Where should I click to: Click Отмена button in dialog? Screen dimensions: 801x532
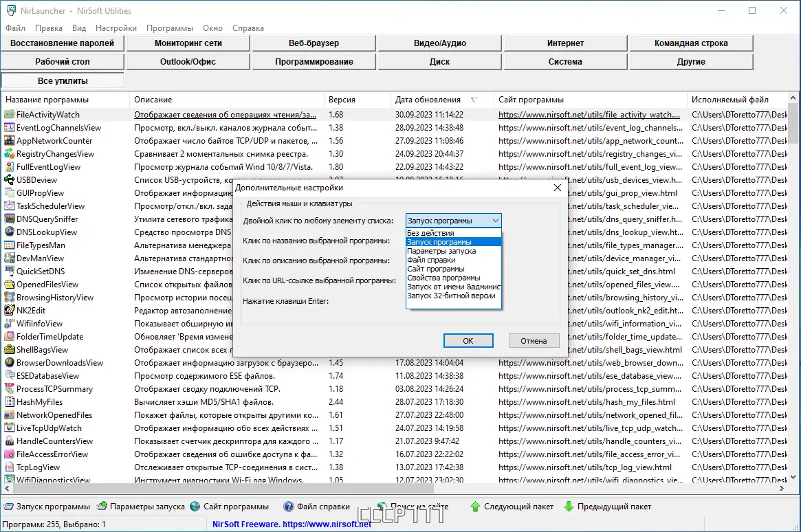coord(534,340)
